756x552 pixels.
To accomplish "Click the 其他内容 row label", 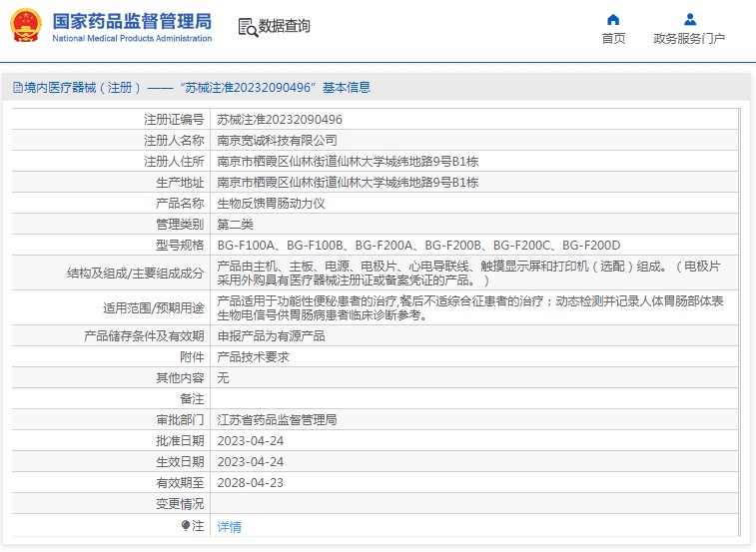I will (x=180, y=378).
